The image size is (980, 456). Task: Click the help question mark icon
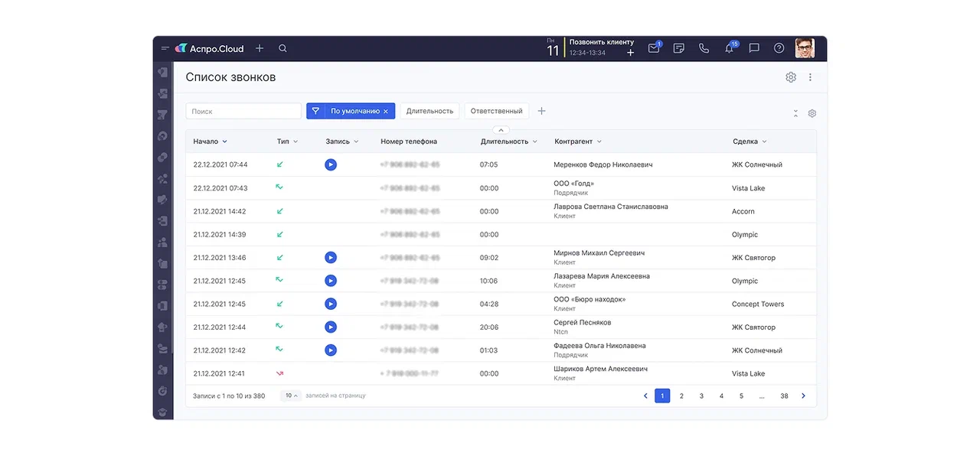[x=779, y=48]
